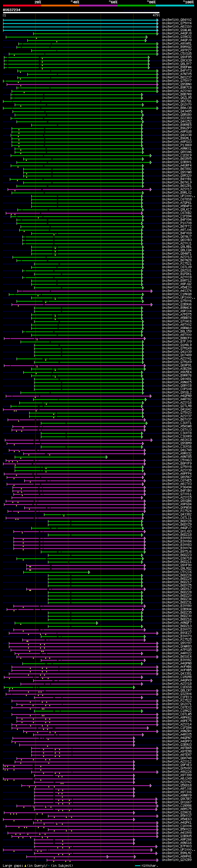Click the purple ~60% identity legend segment

pos(98,6)
